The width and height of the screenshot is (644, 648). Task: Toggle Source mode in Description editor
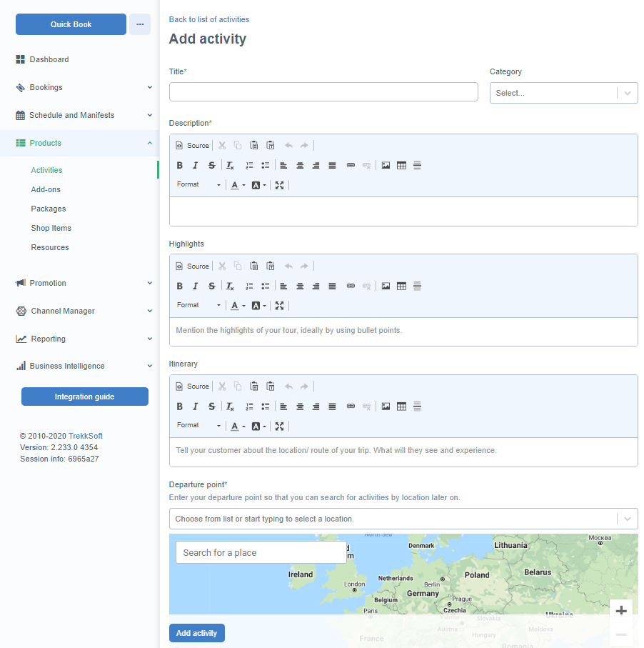click(x=193, y=145)
